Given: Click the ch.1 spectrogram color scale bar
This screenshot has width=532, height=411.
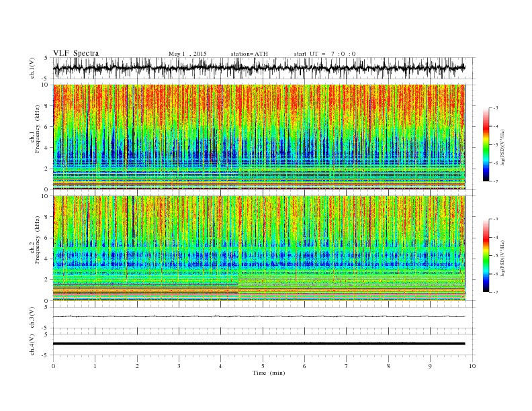Looking at the screenshot, I should coord(486,144).
